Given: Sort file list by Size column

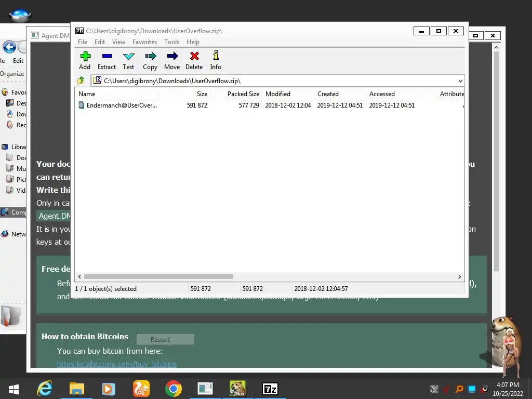Looking at the screenshot, I should pyautogui.click(x=184, y=94).
